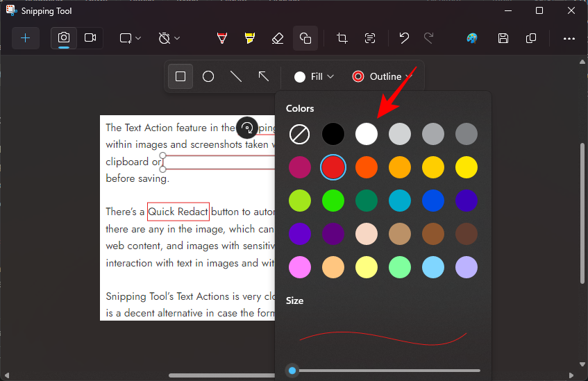The image size is (588, 381).
Task: Click the outline Size slider thumb
Action: pyautogui.click(x=292, y=371)
